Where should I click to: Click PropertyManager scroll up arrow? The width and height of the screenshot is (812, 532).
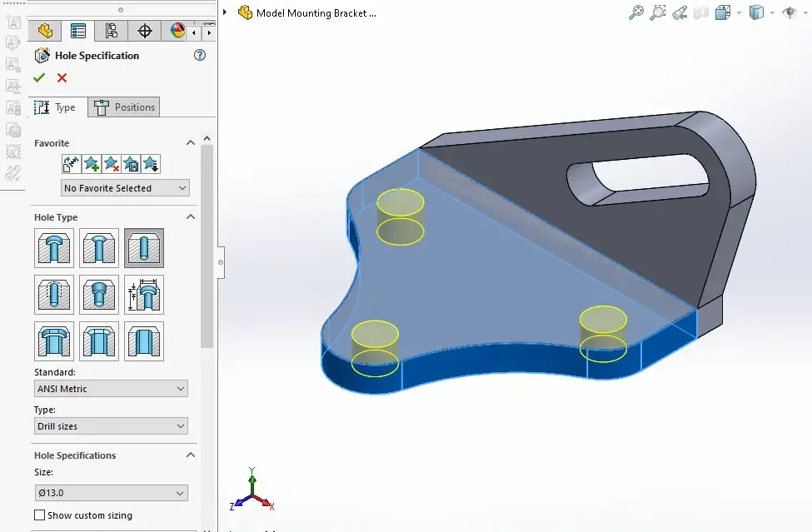tap(207, 138)
